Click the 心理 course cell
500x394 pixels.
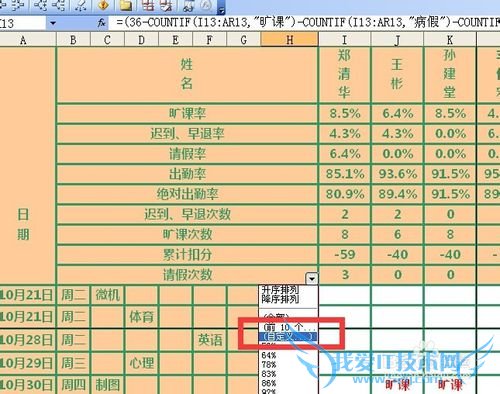point(142,363)
